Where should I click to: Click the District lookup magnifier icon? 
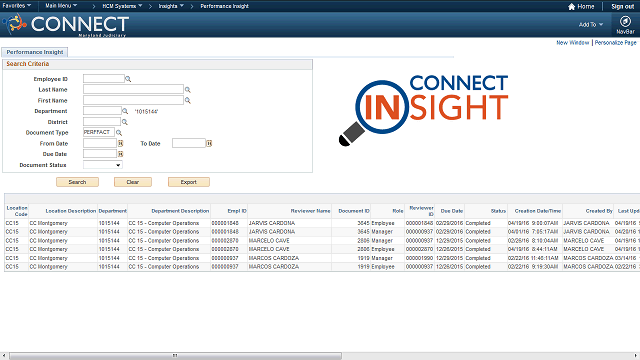point(125,122)
